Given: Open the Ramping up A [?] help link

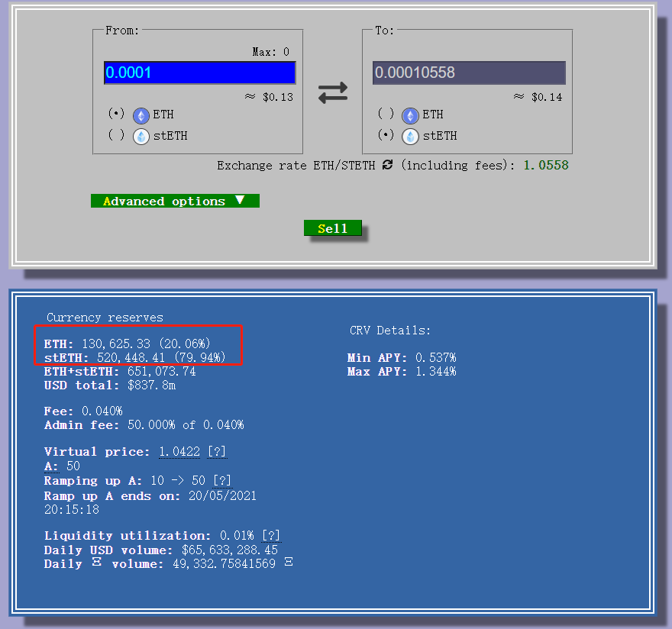Looking at the screenshot, I should [222, 481].
